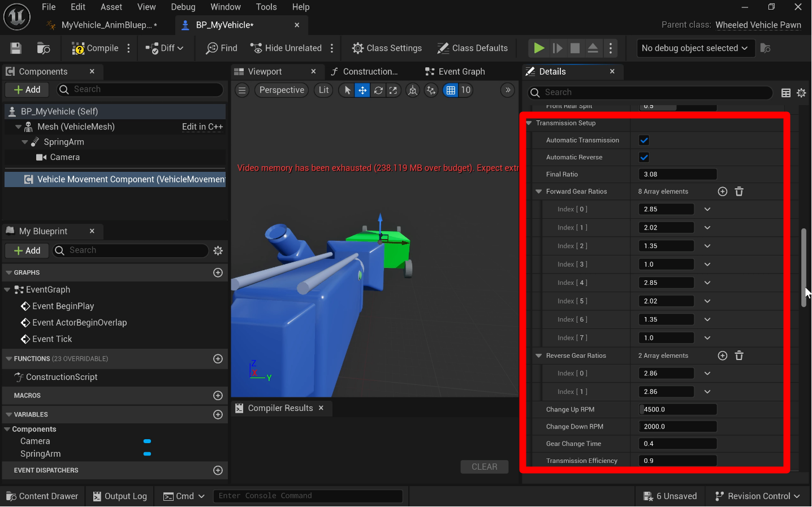Image resolution: width=812 pixels, height=507 pixels.
Task: Compile the blueprint
Action: pos(95,48)
